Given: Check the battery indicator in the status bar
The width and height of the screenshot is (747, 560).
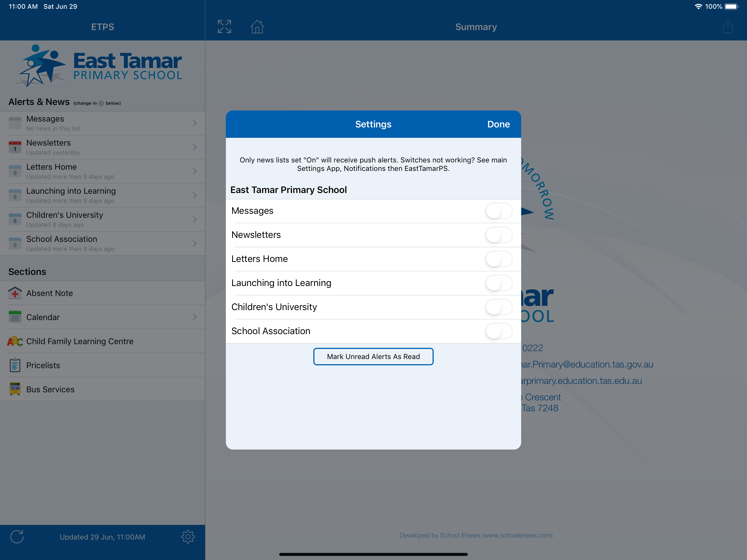Looking at the screenshot, I should (731, 6).
